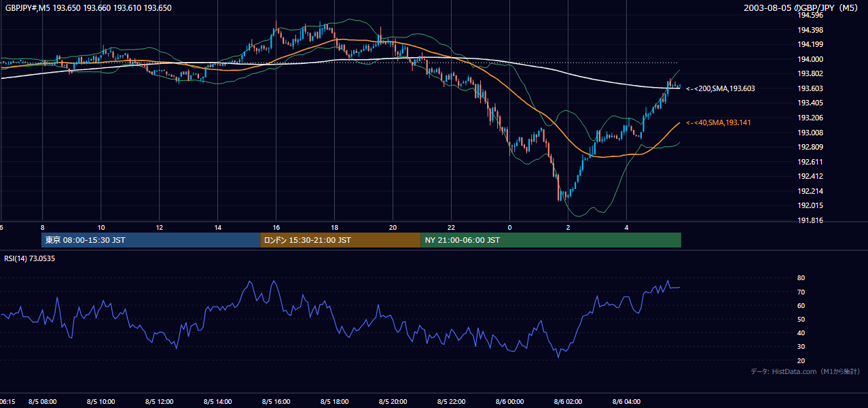Click price level 194.596 on the axis
The width and height of the screenshot is (868, 408).
click(810, 15)
